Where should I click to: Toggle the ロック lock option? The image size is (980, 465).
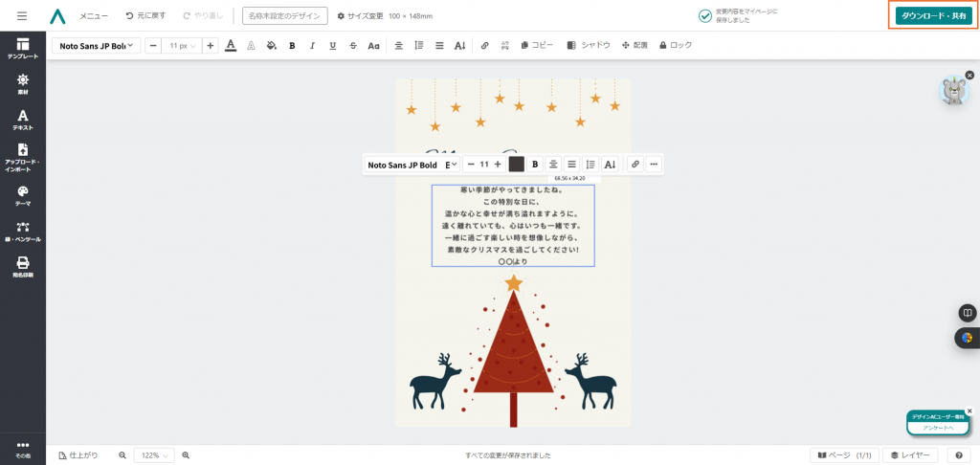click(676, 45)
